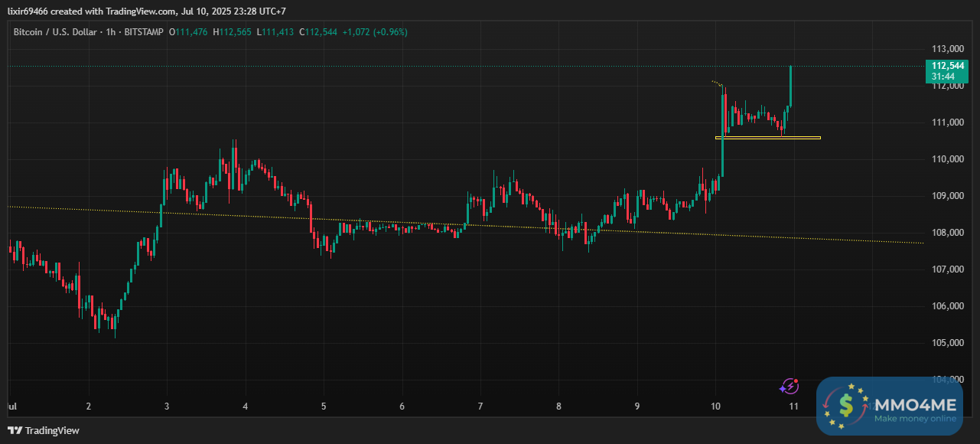This screenshot has width=980, height=444.
Task: Click date 3 on the time axis
Action: (167, 406)
